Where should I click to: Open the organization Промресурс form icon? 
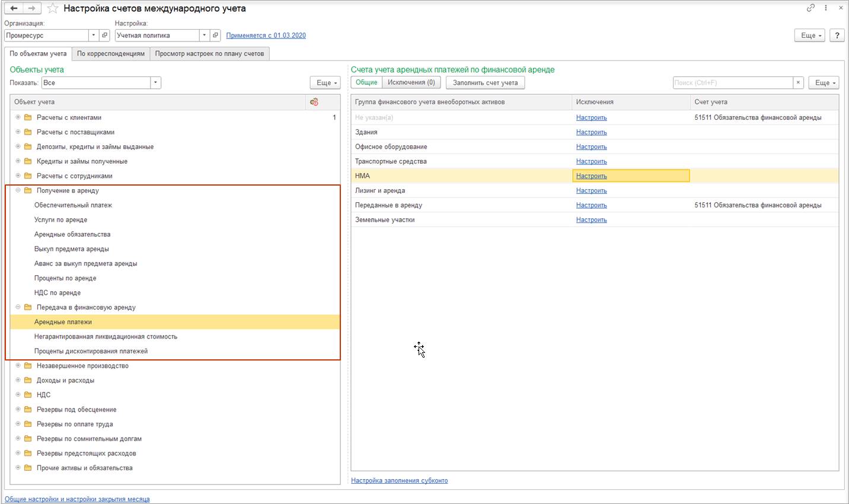(104, 36)
